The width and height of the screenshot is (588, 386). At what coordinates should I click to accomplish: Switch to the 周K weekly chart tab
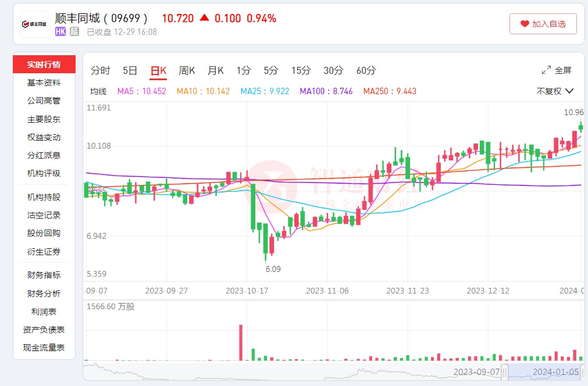pyautogui.click(x=187, y=70)
